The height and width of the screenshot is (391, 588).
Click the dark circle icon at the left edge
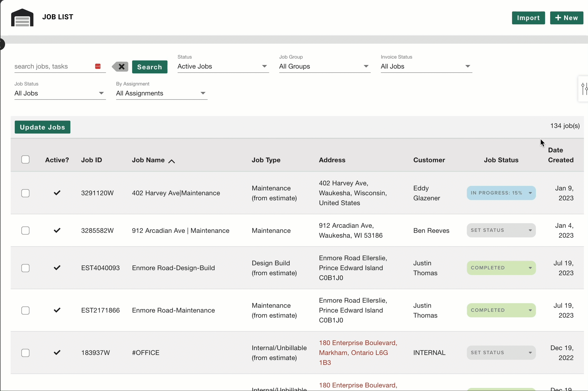click(x=2, y=44)
